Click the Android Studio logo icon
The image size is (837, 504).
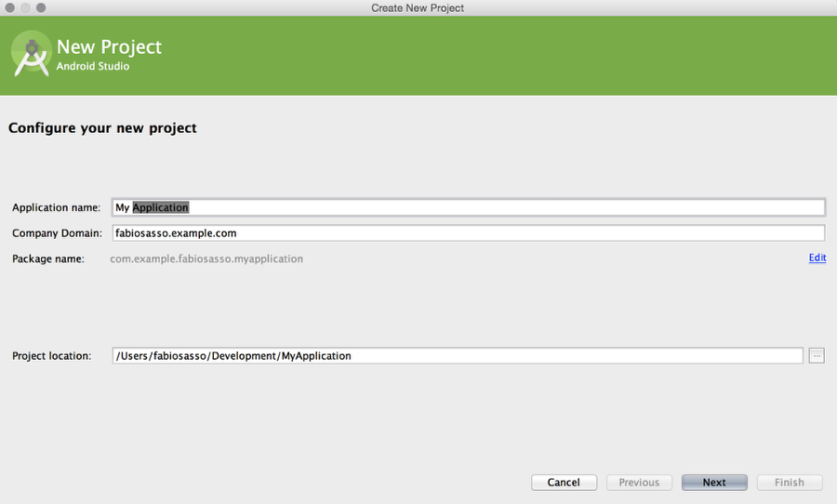coord(31,54)
